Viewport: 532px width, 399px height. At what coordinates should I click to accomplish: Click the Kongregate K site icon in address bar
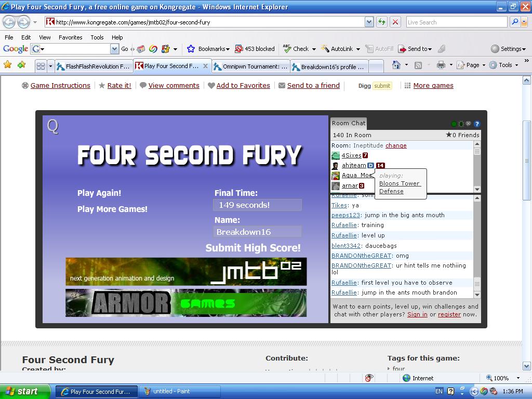point(50,22)
